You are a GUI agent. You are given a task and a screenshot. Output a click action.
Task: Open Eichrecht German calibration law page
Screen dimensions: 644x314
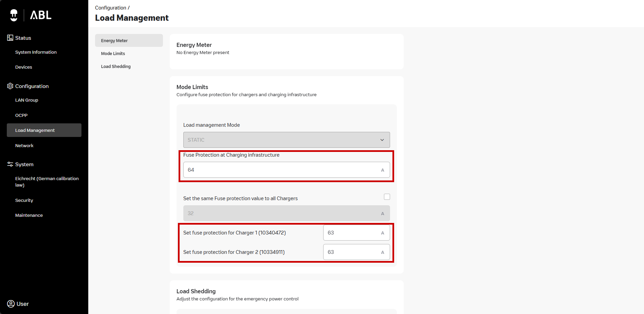[x=47, y=181]
